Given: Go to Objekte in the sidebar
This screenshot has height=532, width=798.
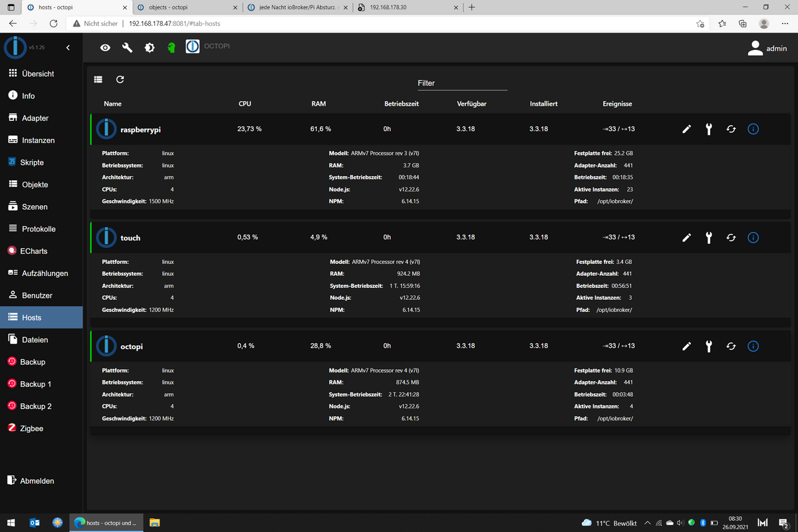Looking at the screenshot, I should pyautogui.click(x=41, y=184).
